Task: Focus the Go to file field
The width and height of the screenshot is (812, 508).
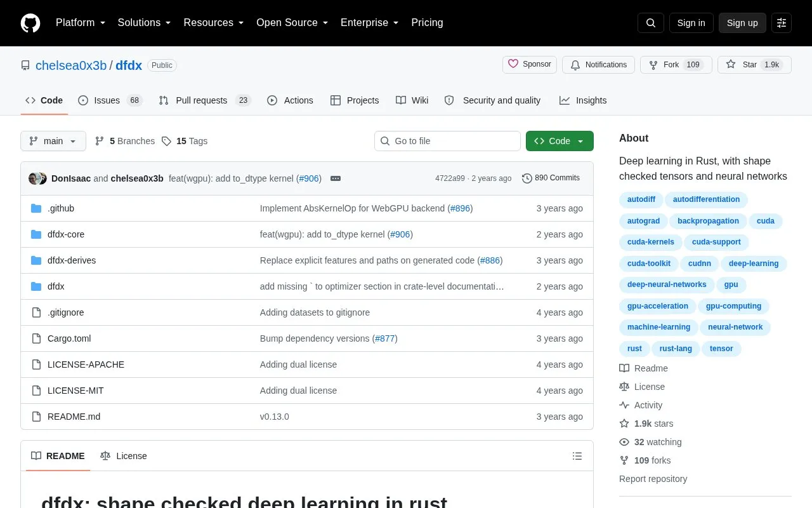Action: coord(447,141)
